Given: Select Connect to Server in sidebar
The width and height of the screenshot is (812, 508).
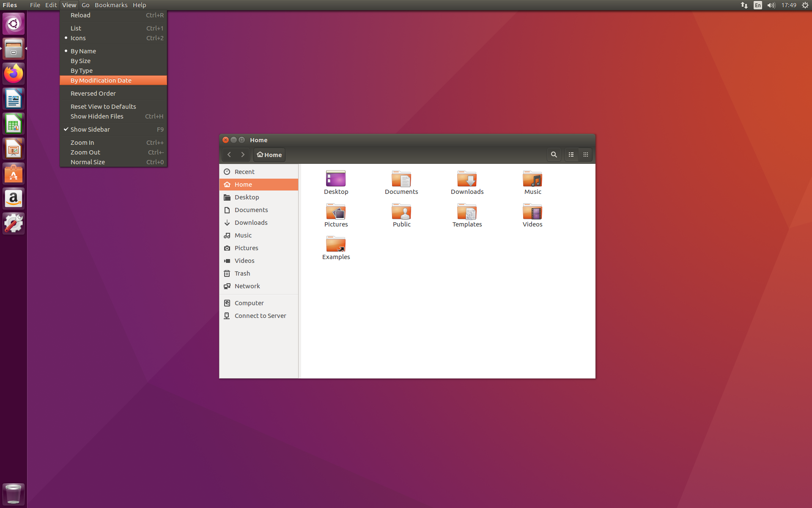Looking at the screenshot, I should [x=260, y=316].
